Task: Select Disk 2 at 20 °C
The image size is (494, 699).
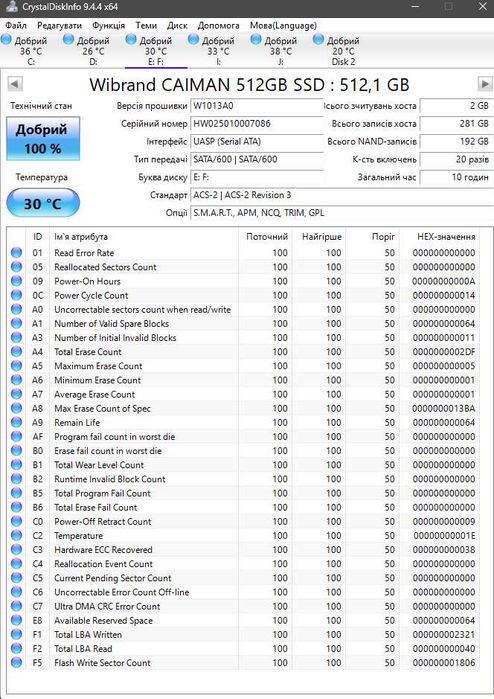Action: (343, 51)
